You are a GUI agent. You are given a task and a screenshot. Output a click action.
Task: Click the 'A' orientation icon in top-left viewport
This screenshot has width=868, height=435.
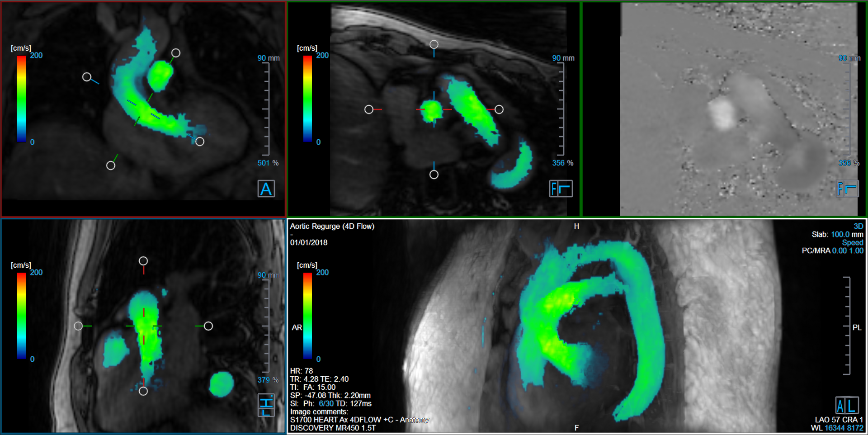click(266, 189)
